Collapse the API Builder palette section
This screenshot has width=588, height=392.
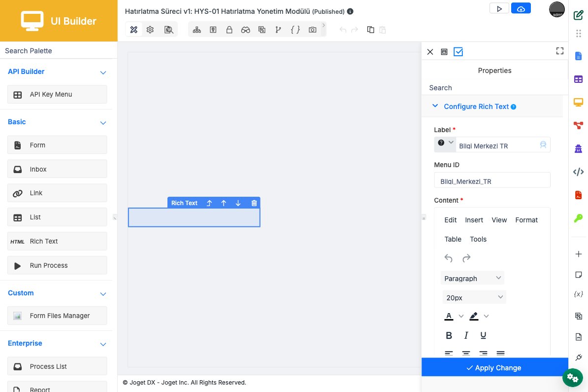coord(103,72)
